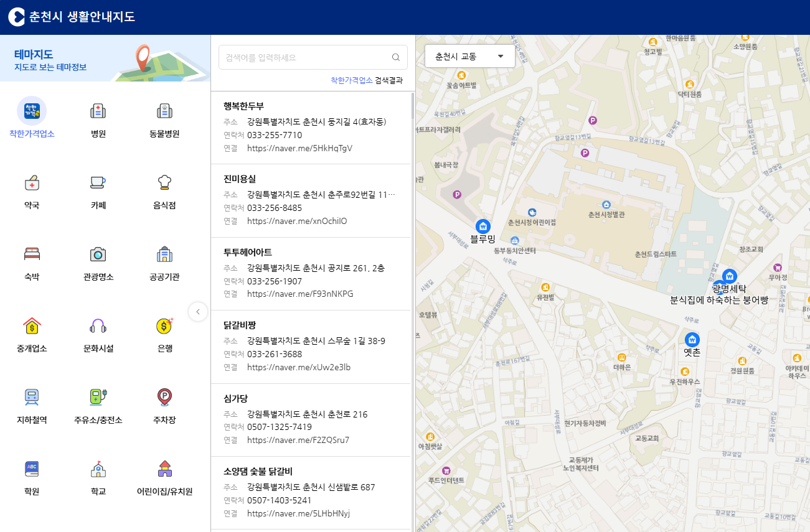Select the 동물병원 category icon
This screenshot has height=532, width=810.
coord(164,112)
